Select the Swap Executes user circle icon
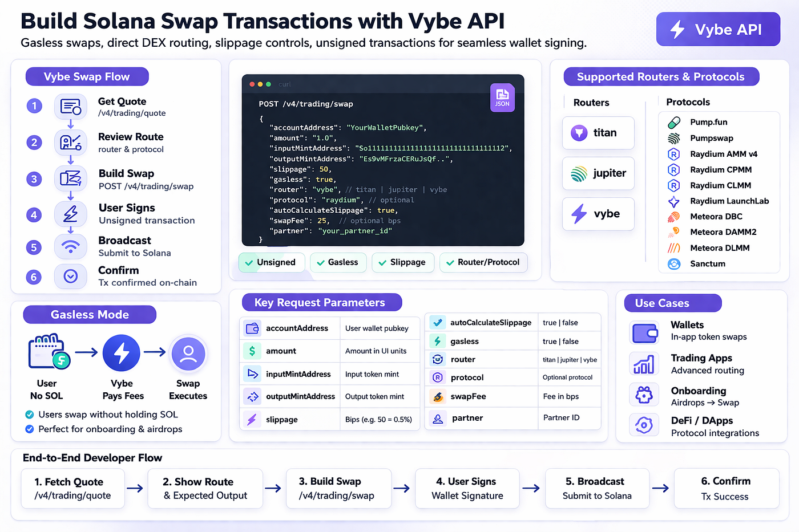This screenshot has width=799, height=532. [188, 354]
